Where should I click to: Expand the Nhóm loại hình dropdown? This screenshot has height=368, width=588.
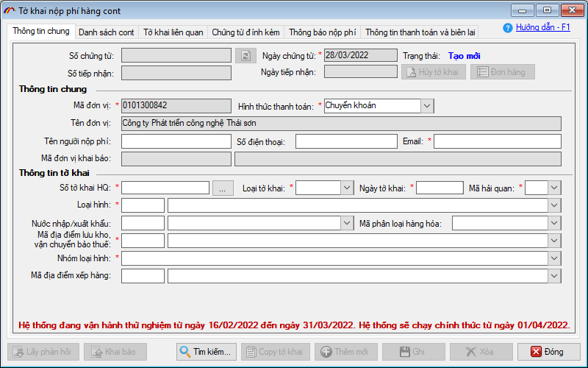coord(554,258)
